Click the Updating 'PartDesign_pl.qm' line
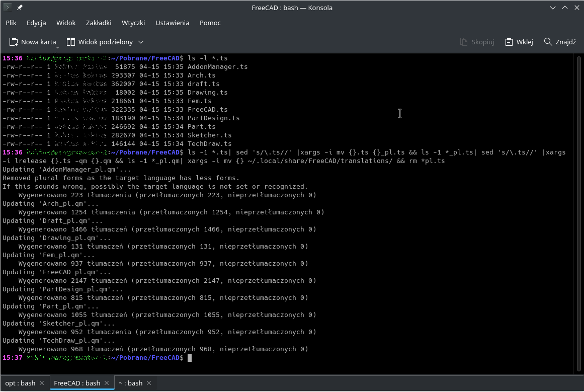584x392 pixels. point(62,289)
